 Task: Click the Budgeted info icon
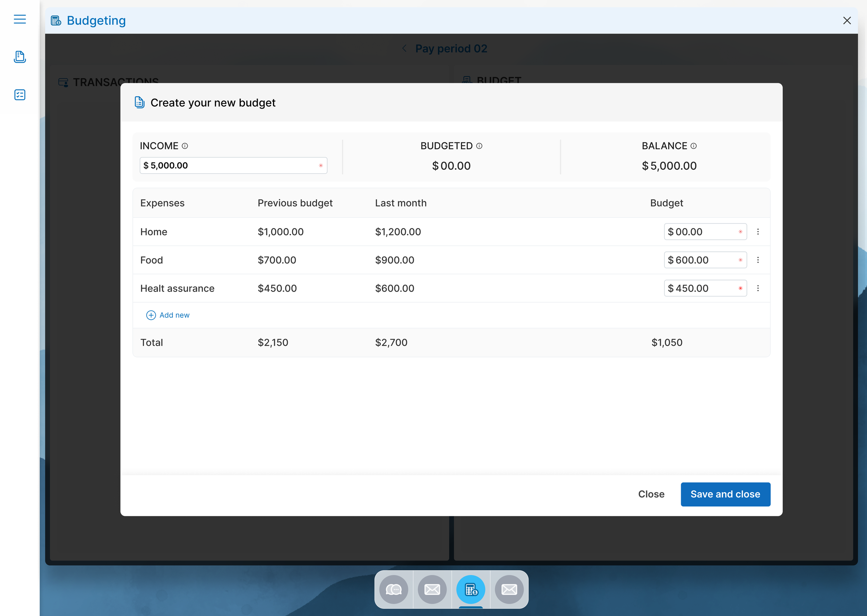[x=479, y=146]
